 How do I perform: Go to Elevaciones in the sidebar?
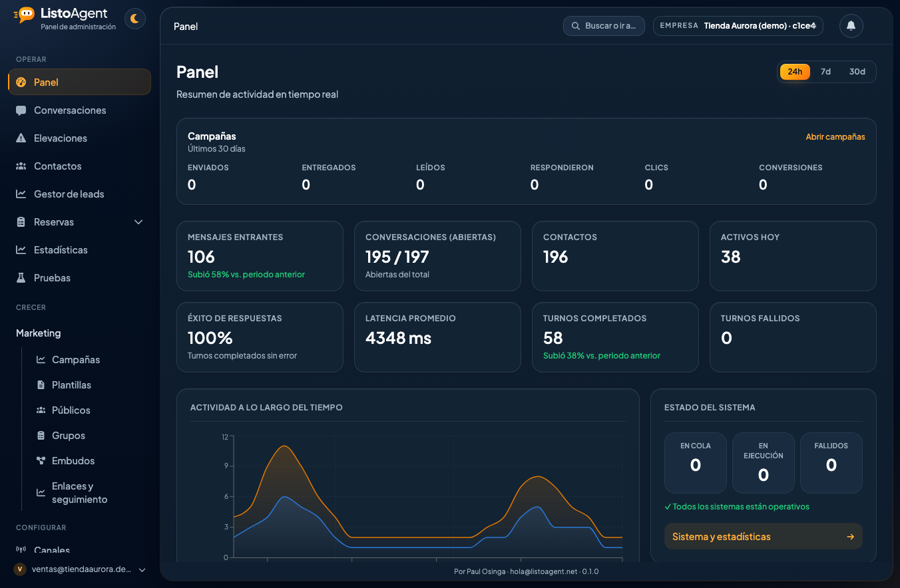[x=80, y=138]
